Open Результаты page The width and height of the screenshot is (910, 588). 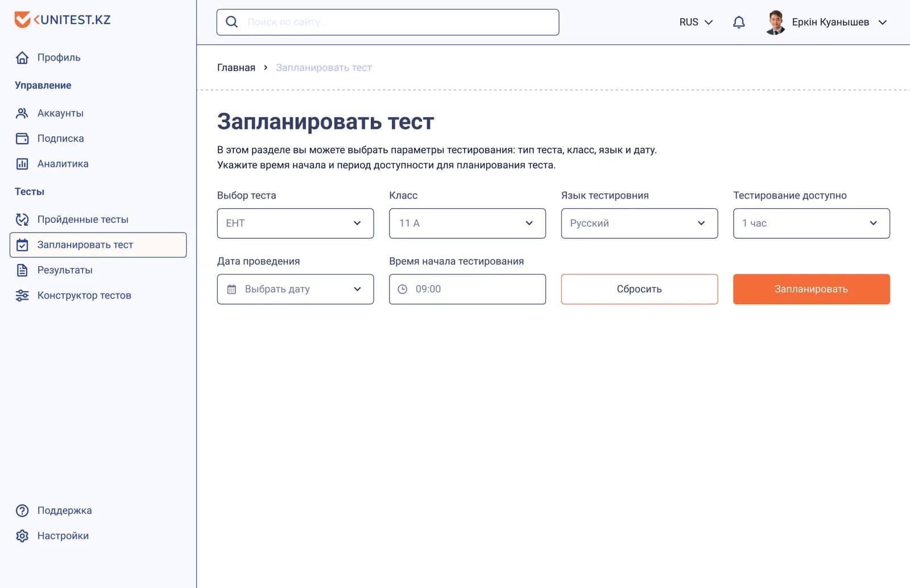(65, 270)
